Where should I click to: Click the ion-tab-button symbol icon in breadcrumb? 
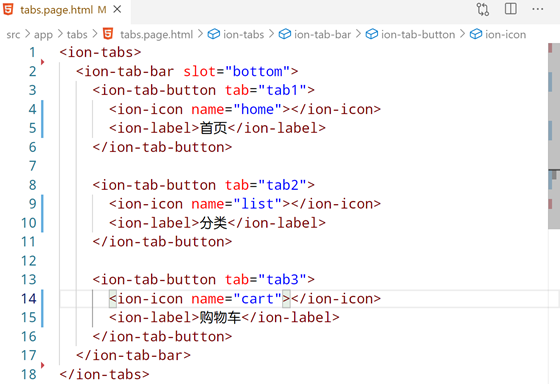[372, 34]
